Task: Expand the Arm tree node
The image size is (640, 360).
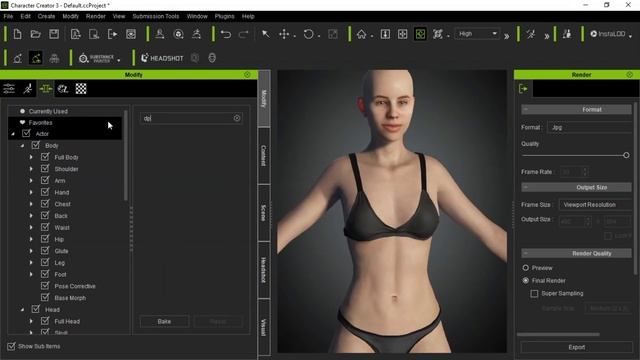Action: (x=31, y=180)
